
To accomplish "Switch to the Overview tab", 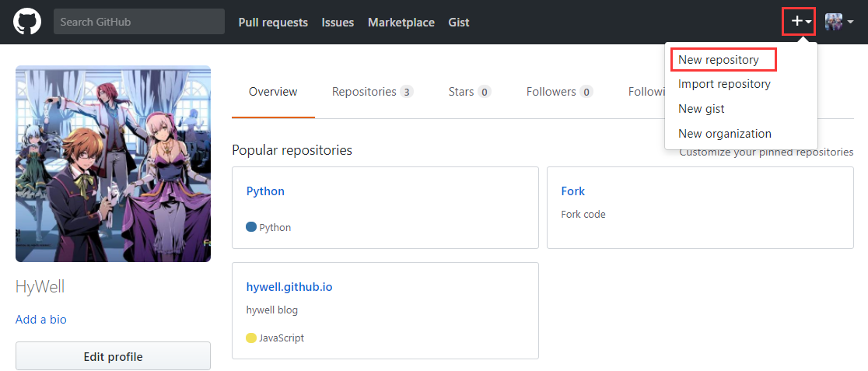I will [273, 92].
